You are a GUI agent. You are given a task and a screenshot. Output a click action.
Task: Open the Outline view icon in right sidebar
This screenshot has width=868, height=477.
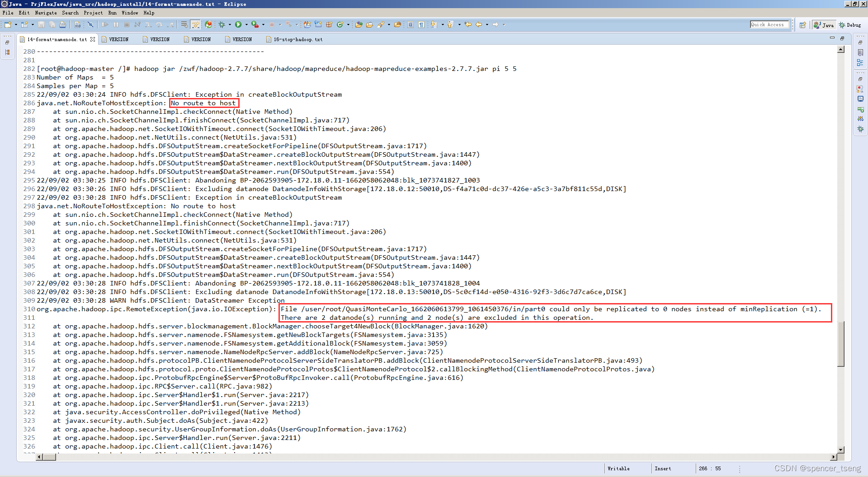tap(861, 62)
